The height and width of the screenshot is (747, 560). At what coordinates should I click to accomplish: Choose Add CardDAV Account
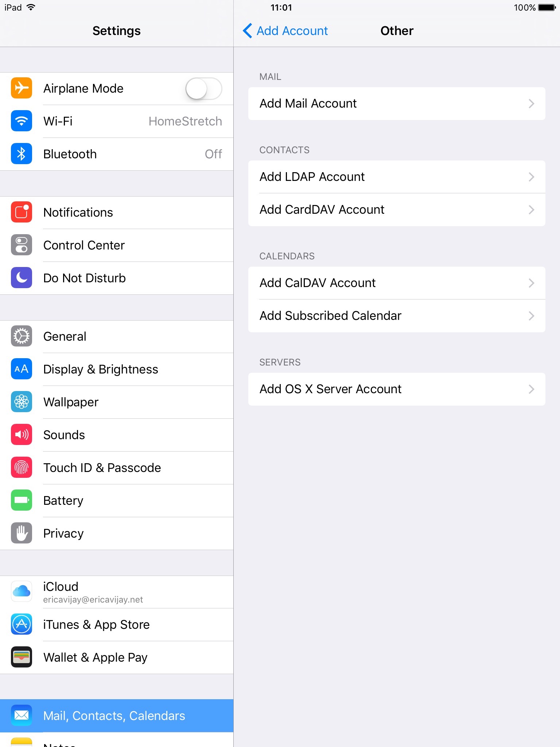point(397,210)
